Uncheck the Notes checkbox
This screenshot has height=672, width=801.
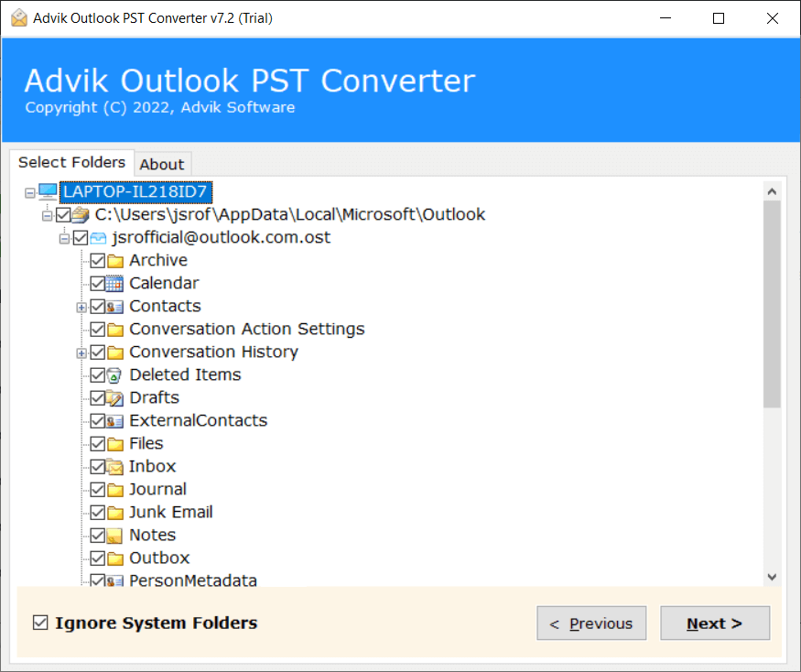pos(98,536)
